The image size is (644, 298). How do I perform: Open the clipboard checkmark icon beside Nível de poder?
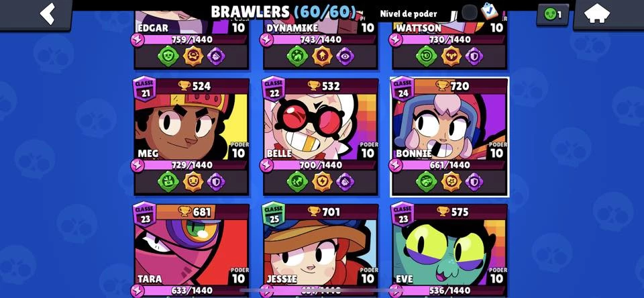(489, 11)
